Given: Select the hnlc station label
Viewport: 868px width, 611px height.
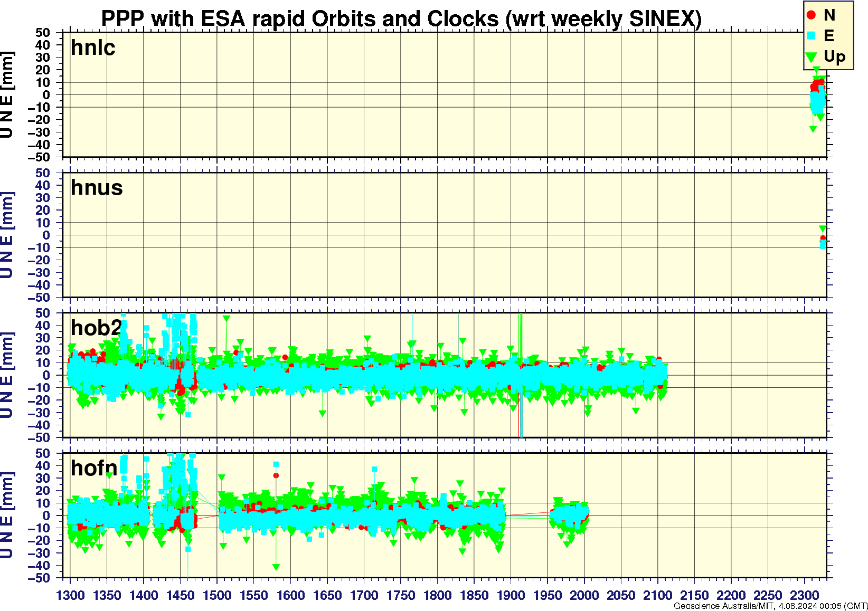Looking at the screenshot, I should pos(93,47).
